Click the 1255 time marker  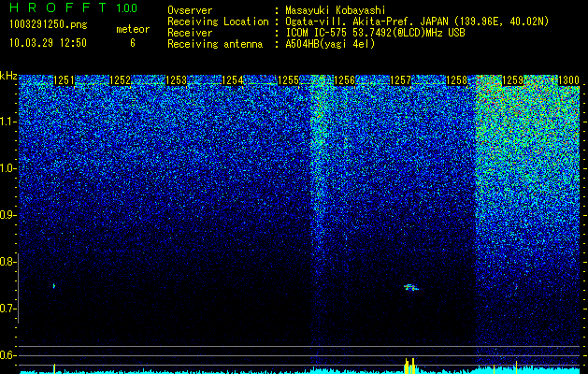288,80
